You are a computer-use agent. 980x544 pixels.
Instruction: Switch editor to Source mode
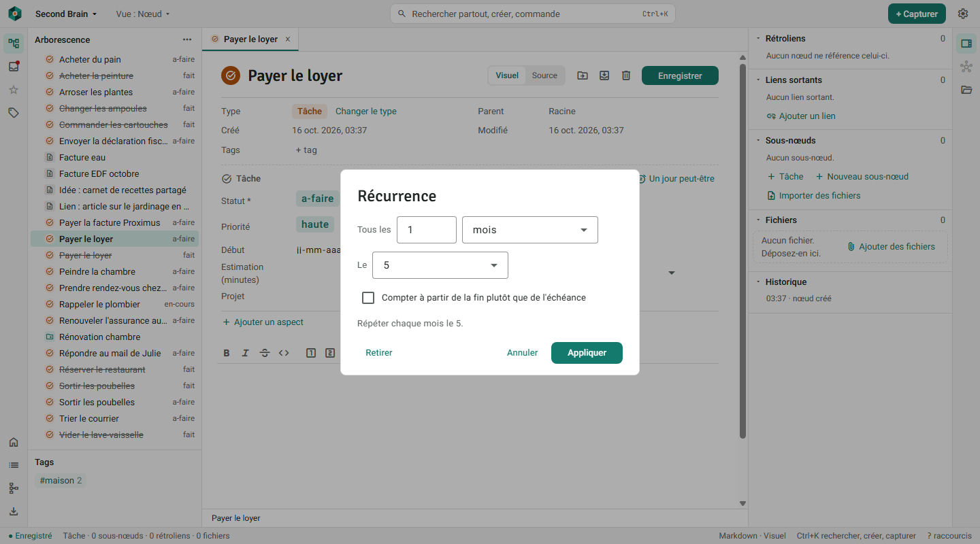pos(544,75)
